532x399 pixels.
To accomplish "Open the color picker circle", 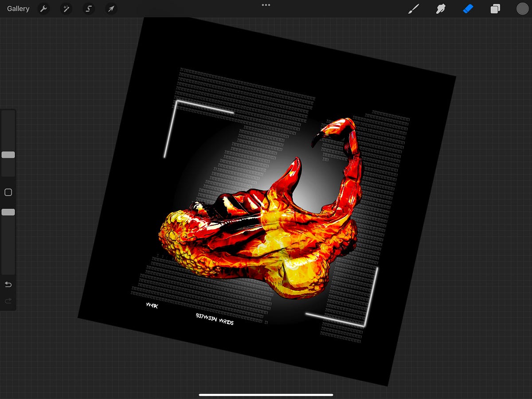I will pyautogui.click(x=522, y=8).
